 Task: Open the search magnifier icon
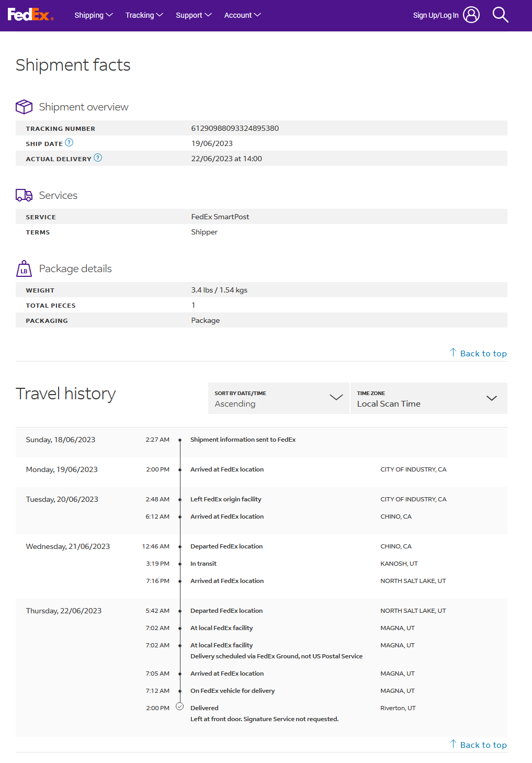[x=500, y=15]
